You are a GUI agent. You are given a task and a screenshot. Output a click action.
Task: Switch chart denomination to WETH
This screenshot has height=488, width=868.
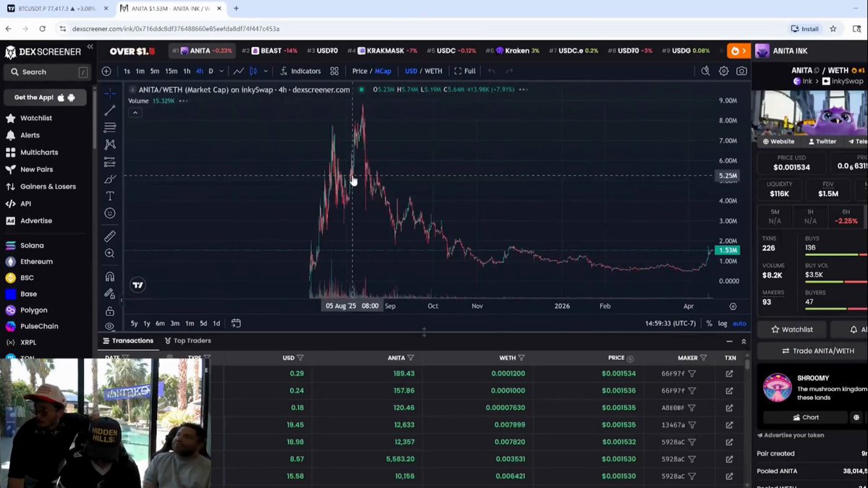433,71
